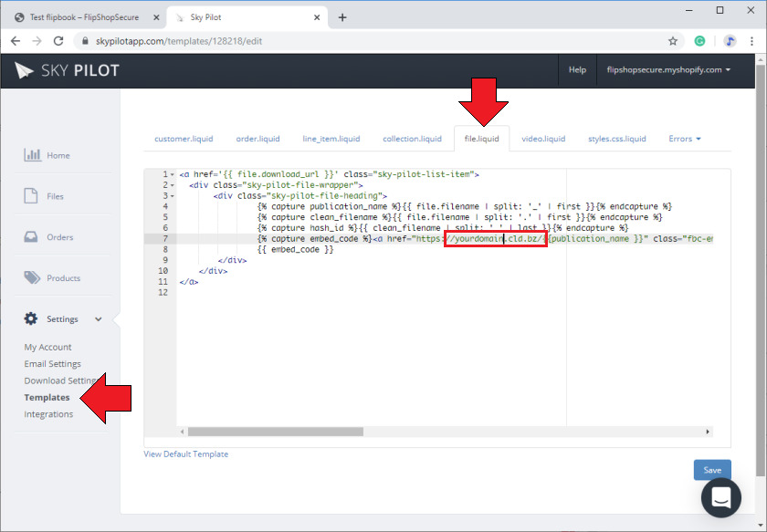Click the Settings gear icon
Image resolution: width=767 pixels, height=532 pixels.
click(x=31, y=318)
